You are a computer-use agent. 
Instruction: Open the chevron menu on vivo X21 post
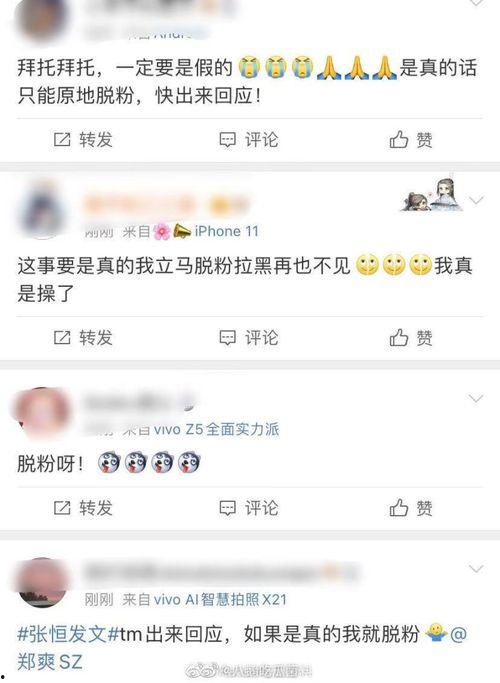[476, 569]
